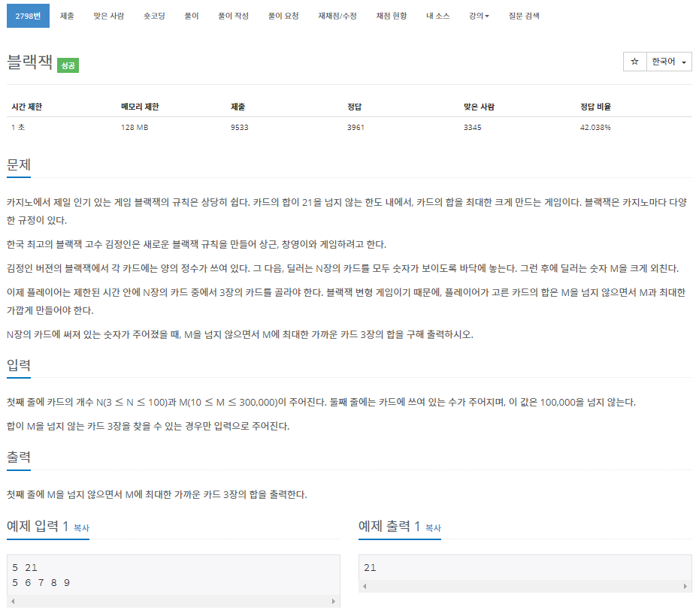Expand the 강의 menu in the navigation bar
The height and width of the screenshot is (616, 699).
pos(479,15)
